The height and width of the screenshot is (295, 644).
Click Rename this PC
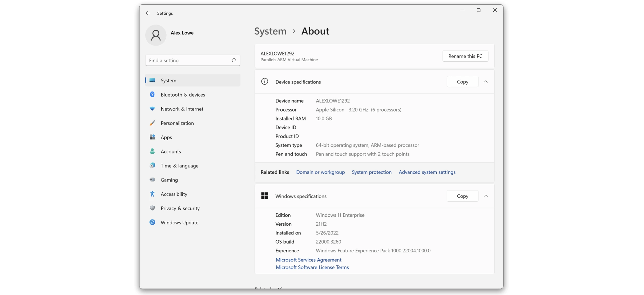pos(465,56)
